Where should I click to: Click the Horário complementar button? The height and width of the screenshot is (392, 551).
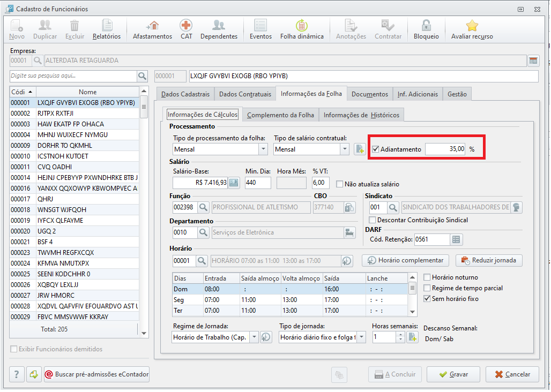(405, 260)
